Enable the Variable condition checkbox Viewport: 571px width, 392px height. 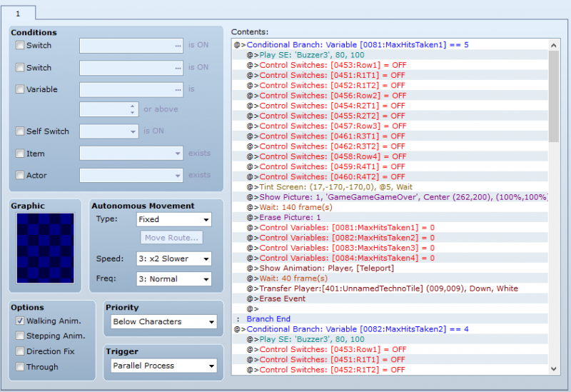coord(20,89)
